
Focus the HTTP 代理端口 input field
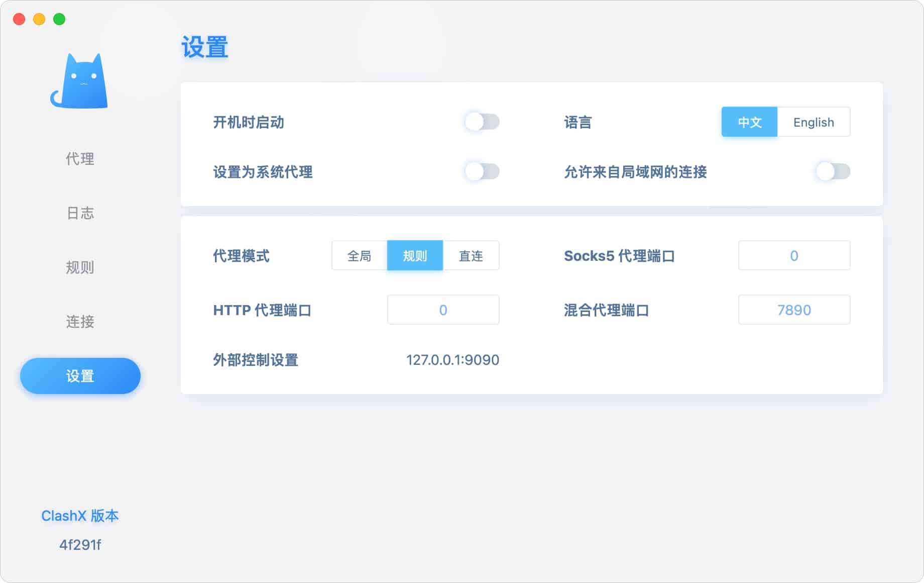[443, 310]
